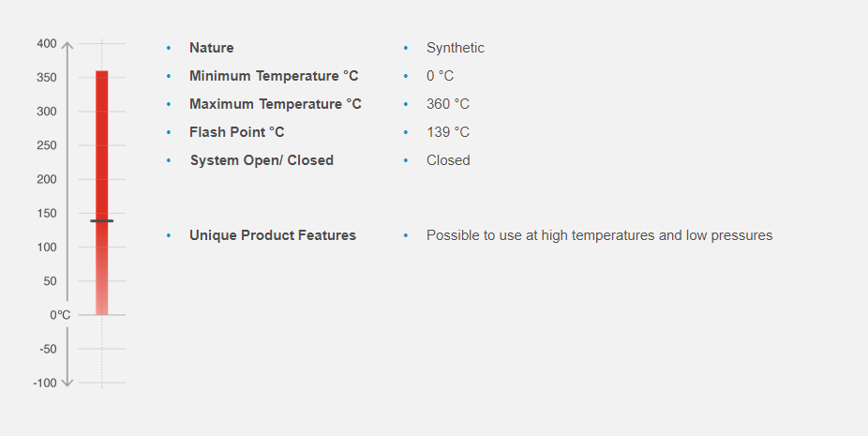Click the high temperatures and low pressures text
The width and height of the screenshot is (868, 436).
(599, 235)
